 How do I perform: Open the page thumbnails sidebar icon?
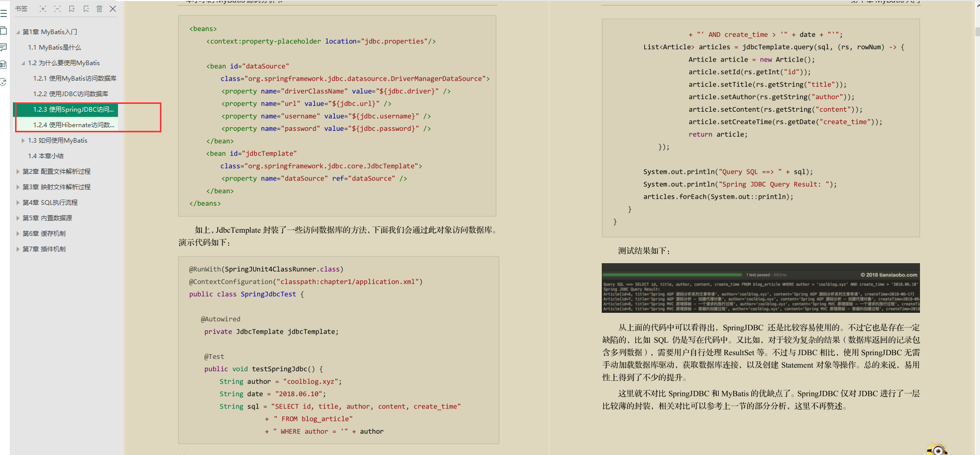tap(4, 31)
